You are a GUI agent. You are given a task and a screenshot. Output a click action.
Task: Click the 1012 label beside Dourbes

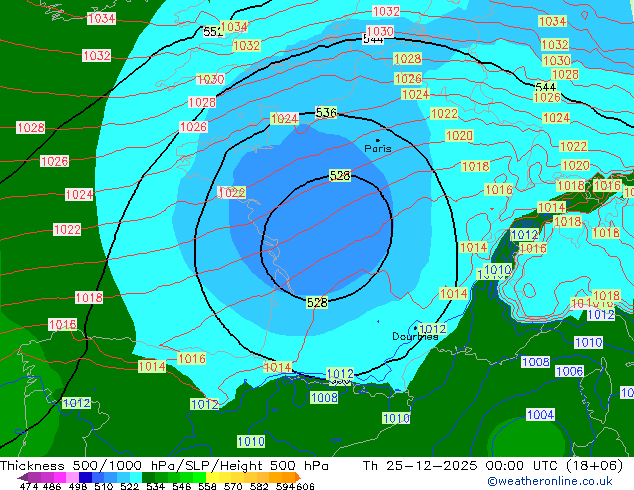click(433, 329)
